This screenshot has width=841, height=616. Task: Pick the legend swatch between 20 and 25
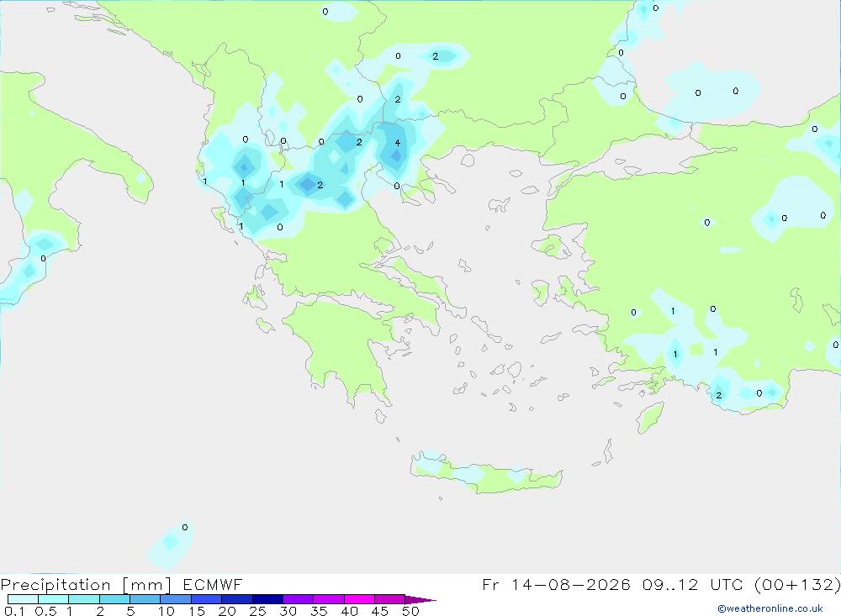coord(236,599)
